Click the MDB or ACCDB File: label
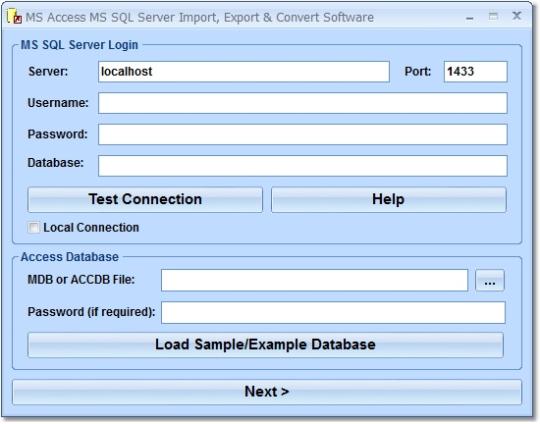 [81, 280]
